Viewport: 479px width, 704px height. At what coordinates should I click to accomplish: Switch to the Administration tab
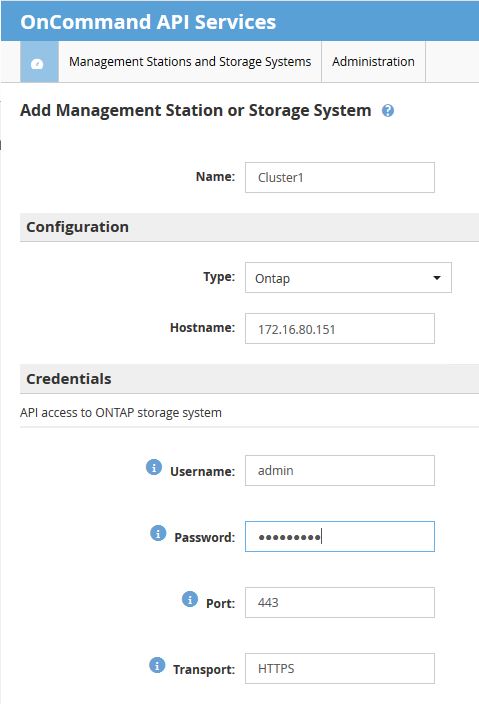[374, 62]
